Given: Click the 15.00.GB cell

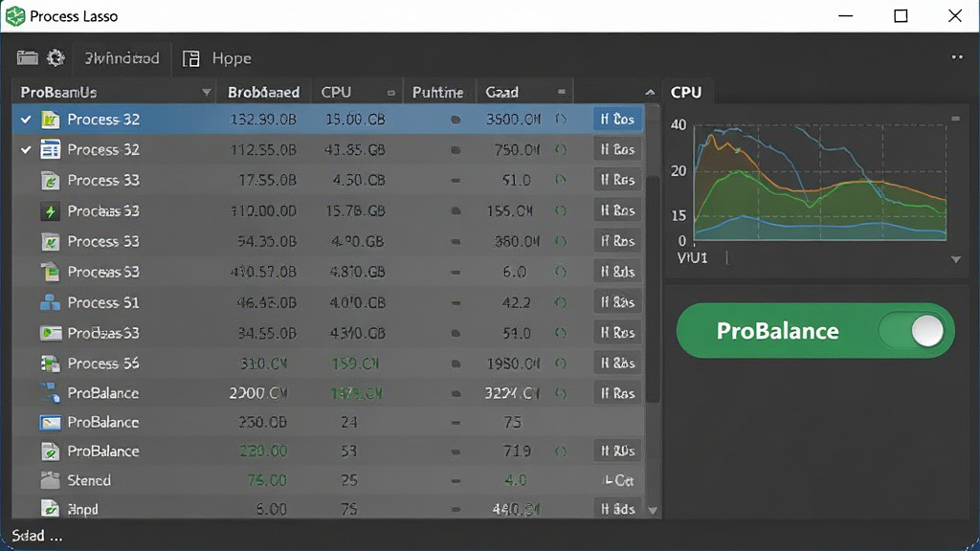Looking at the screenshot, I should click(x=355, y=120).
